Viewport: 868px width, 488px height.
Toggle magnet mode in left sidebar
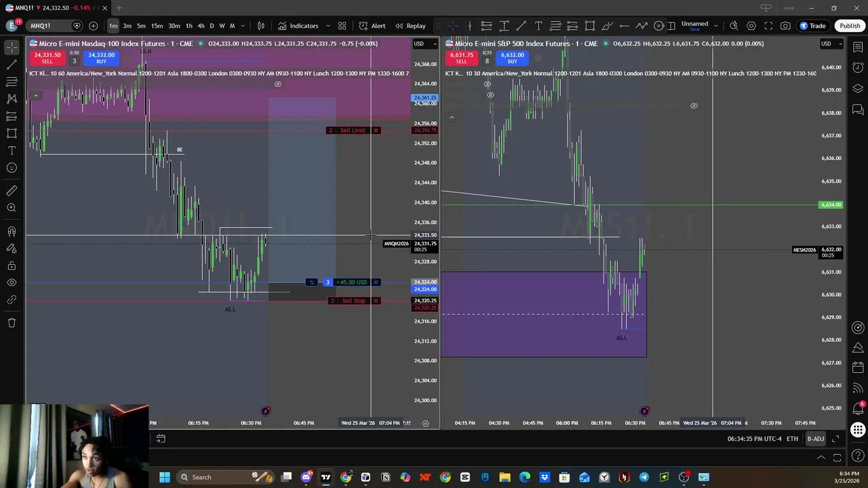12,231
